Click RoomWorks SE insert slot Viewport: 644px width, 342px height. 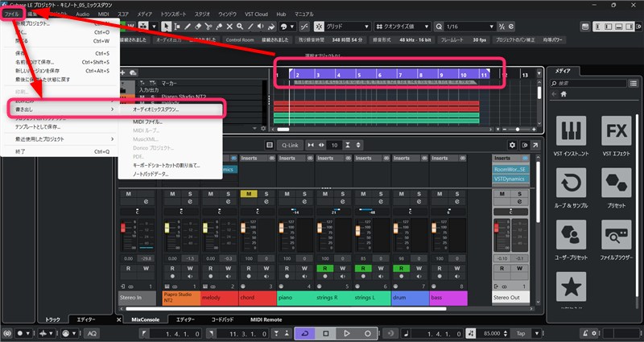point(510,169)
